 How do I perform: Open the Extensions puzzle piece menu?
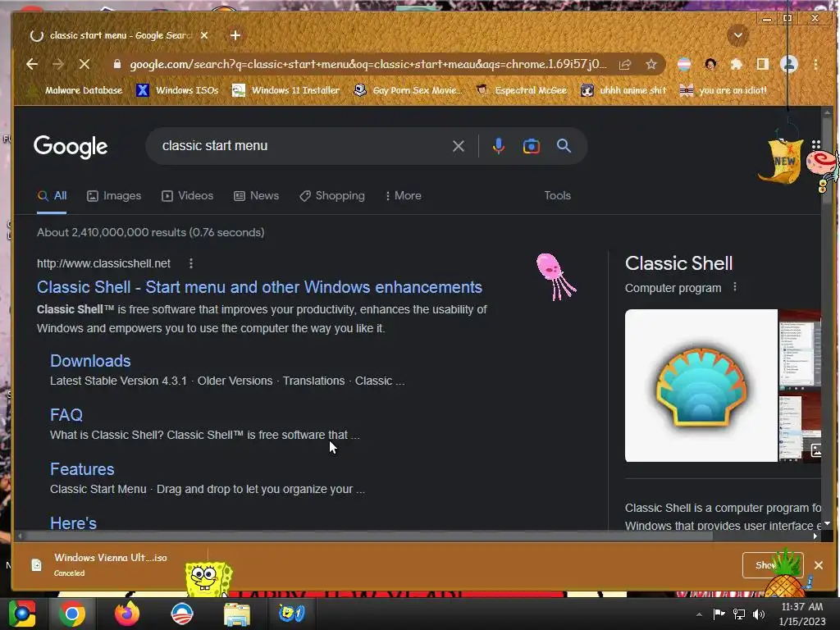tap(736, 64)
